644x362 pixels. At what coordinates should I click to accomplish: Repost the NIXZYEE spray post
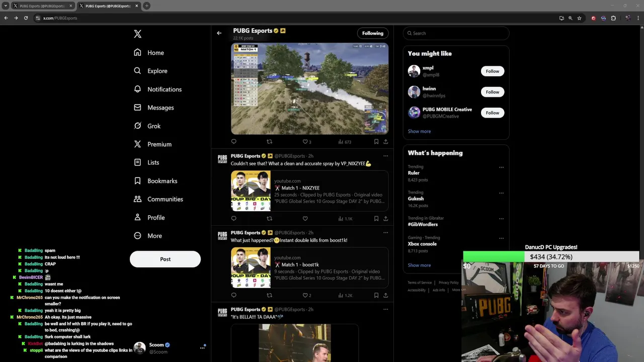pyautogui.click(x=269, y=219)
